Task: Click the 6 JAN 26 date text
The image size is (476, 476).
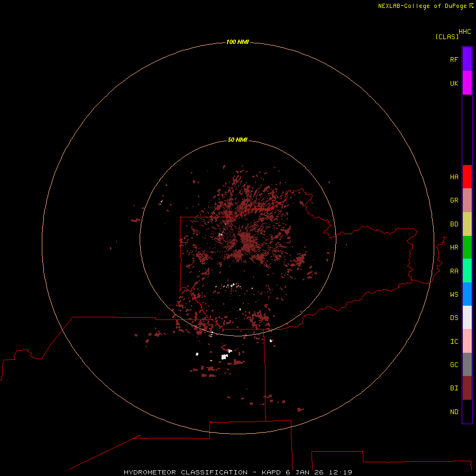Action: tap(305, 472)
